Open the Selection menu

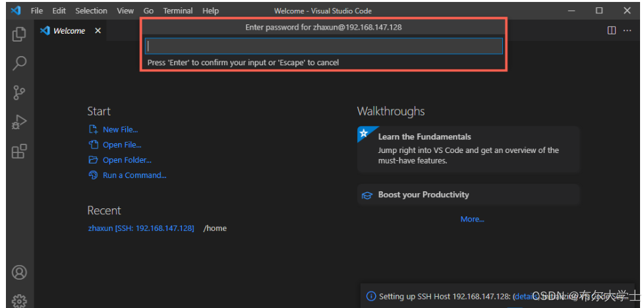(x=91, y=11)
